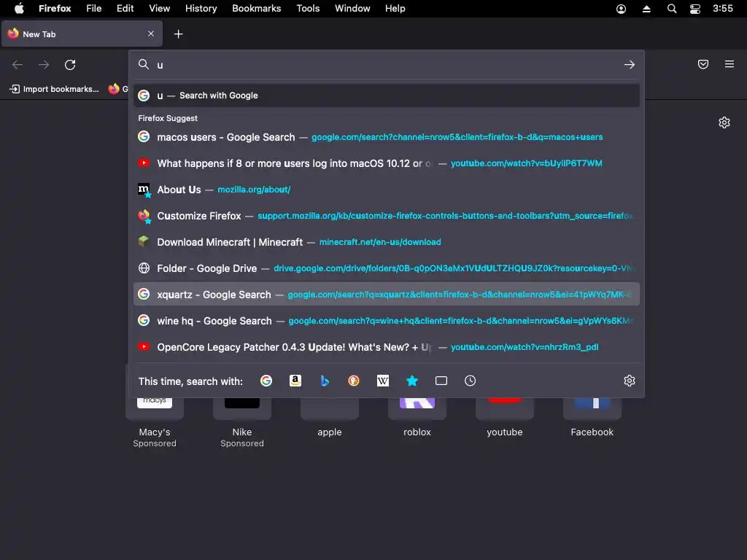Search with Amazon engine icon
747x560 pixels.
tap(295, 381)
